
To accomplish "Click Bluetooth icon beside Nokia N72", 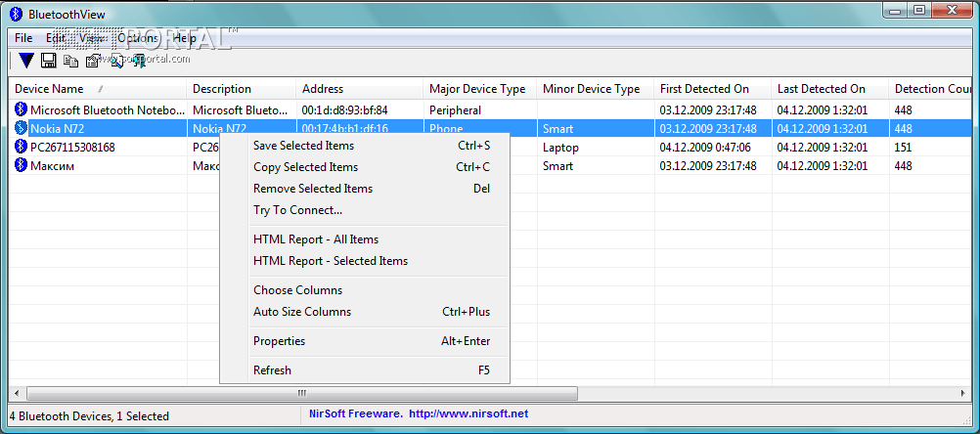I will pyautogui.click(x=21, y=129).
